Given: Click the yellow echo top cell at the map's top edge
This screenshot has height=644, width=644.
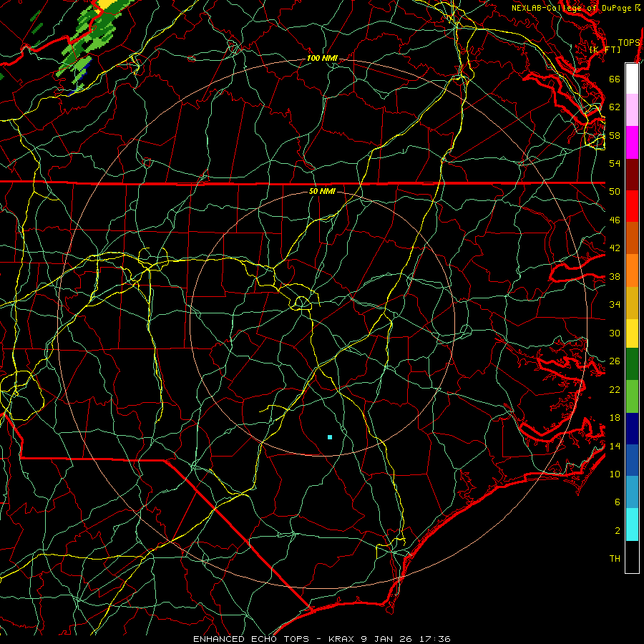Looking at the screenshot, I should (106, 4).
